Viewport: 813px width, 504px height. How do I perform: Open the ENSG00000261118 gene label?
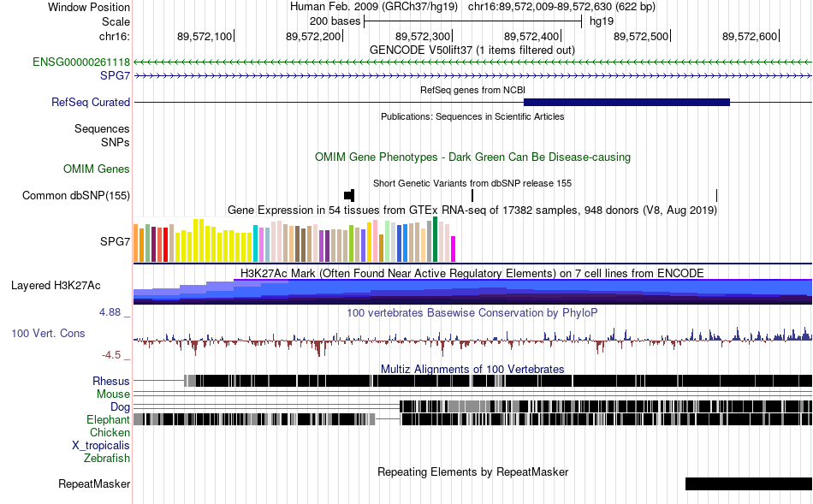point(81,62)
